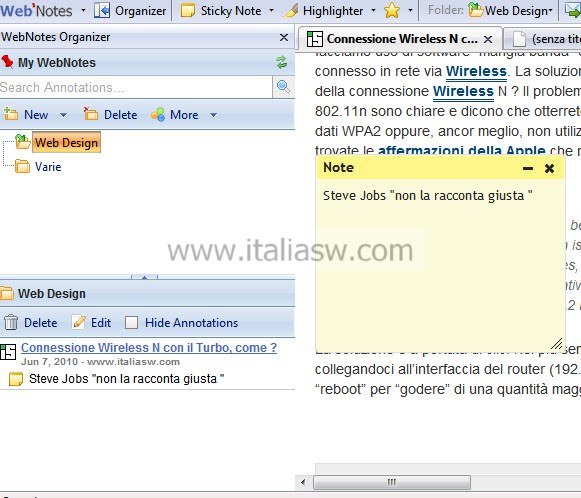Open Connessione Wireless N con il Turbo link
581x498 pixels.
(x=149, y=348)
